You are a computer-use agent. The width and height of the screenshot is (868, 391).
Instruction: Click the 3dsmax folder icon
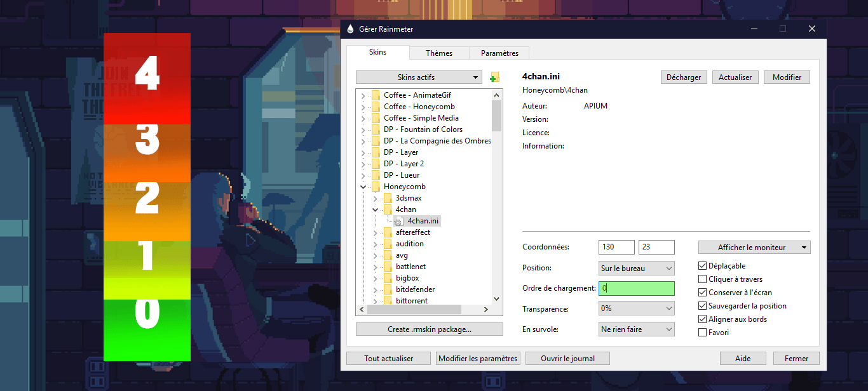click(x=388, y=198)
